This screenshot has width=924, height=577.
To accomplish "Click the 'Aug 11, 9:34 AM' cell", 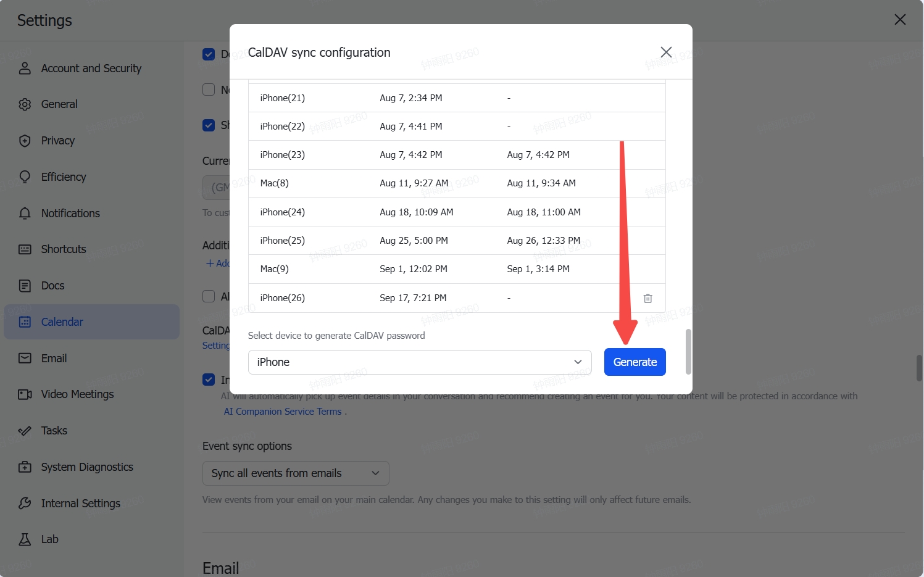I will pos(541,183).
